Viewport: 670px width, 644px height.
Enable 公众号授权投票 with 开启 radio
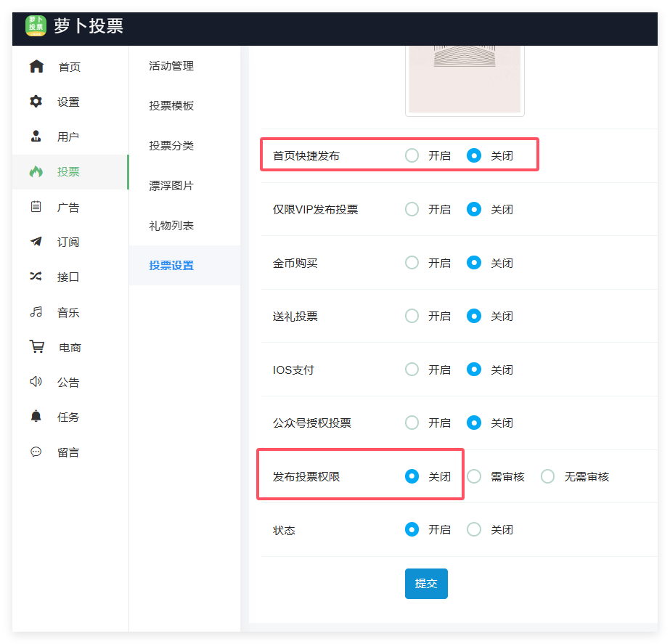(x=412, y=423)
